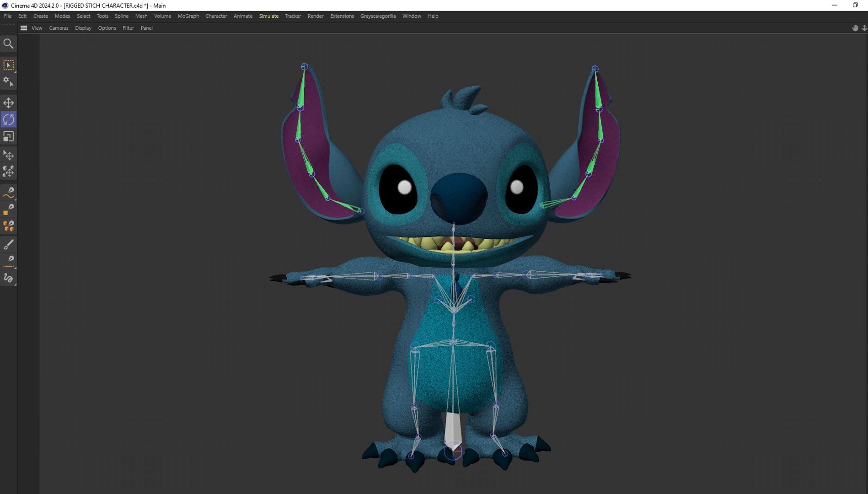This screenshot has width=868, height=494.
Task: Click the orange-cubes pen tool icon
Action: click(x=8, y=226)
